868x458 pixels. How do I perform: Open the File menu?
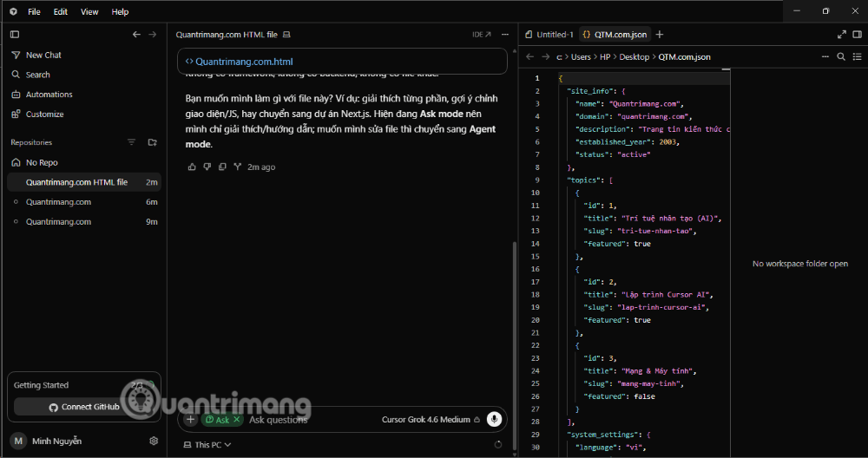(34, 11)
